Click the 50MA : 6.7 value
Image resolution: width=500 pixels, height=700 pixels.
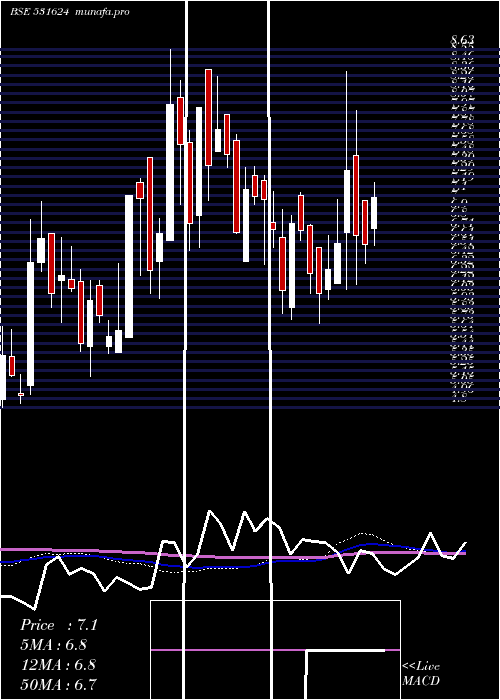58,684
